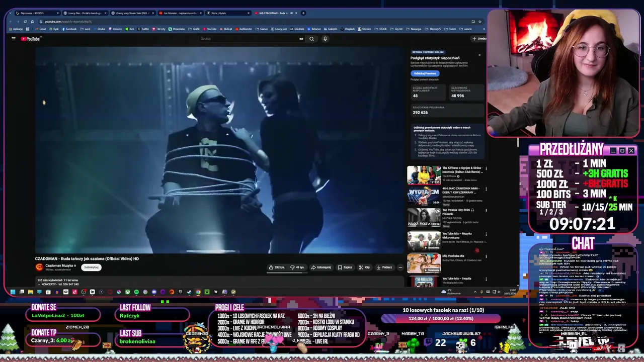The width and height of the screenshot is (644, 362).
Task: Switch to the Joe Monster tab
Action: [180, 13]
